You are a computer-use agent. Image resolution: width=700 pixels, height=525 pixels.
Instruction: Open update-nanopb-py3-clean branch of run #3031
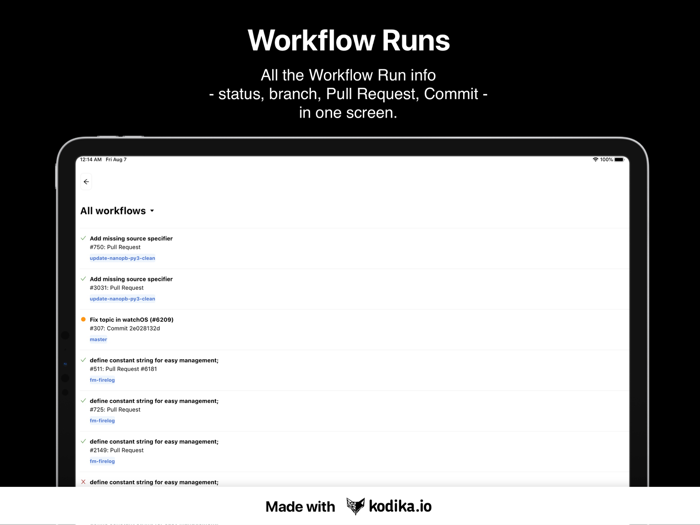pos(122,299)
